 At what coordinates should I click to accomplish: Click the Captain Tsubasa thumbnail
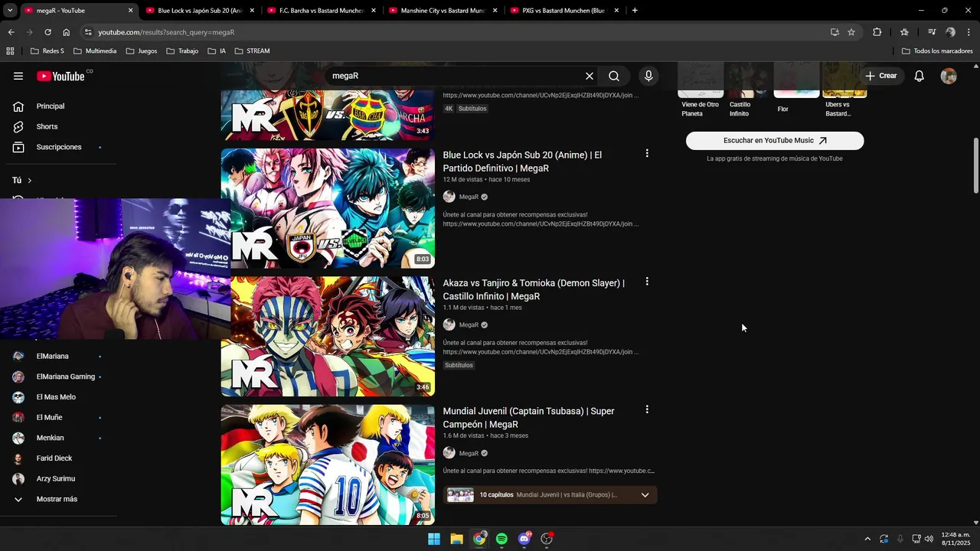click(x=328, y=465)
